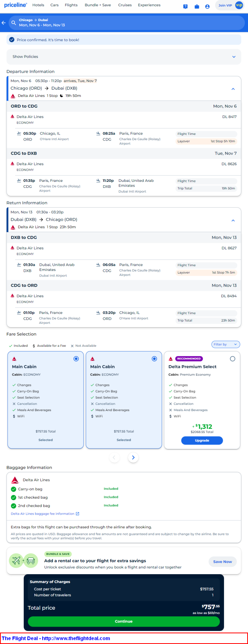Image resolution: width=248 pixels, height=644 pixels.
Task: Click the priceline logo
Action: point(16,5)
